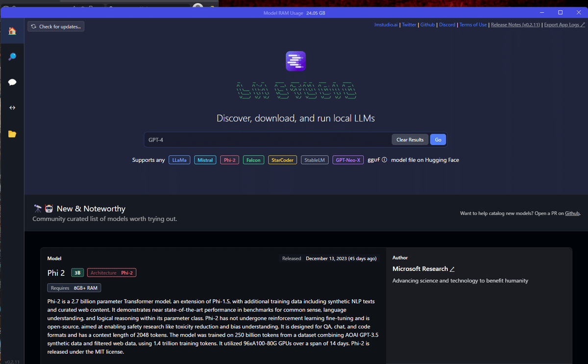
Task: Open the AI Chat speech bubble icon
Action: 12,82
